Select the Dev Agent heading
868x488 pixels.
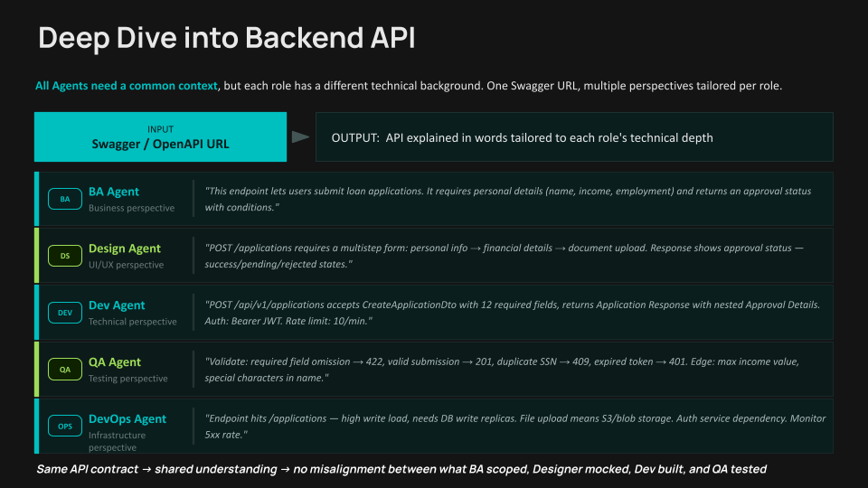coord(117,305)
